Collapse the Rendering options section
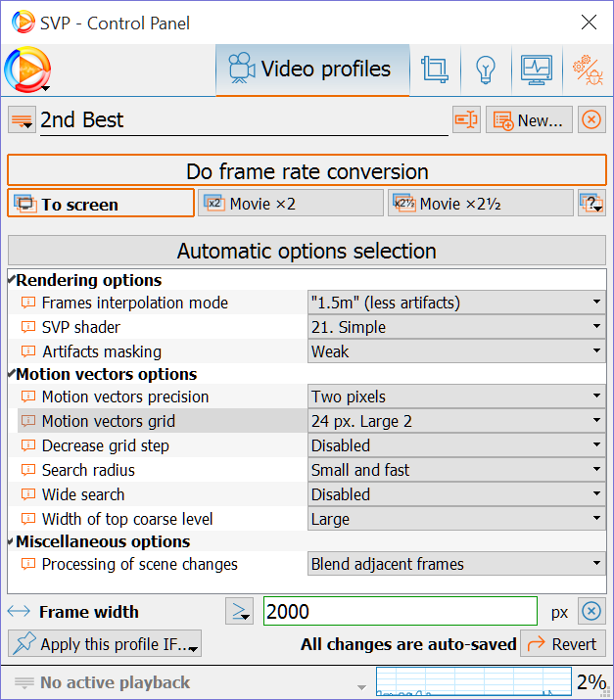The height and width of the screenshot is (700, 614). pos(12,281)
